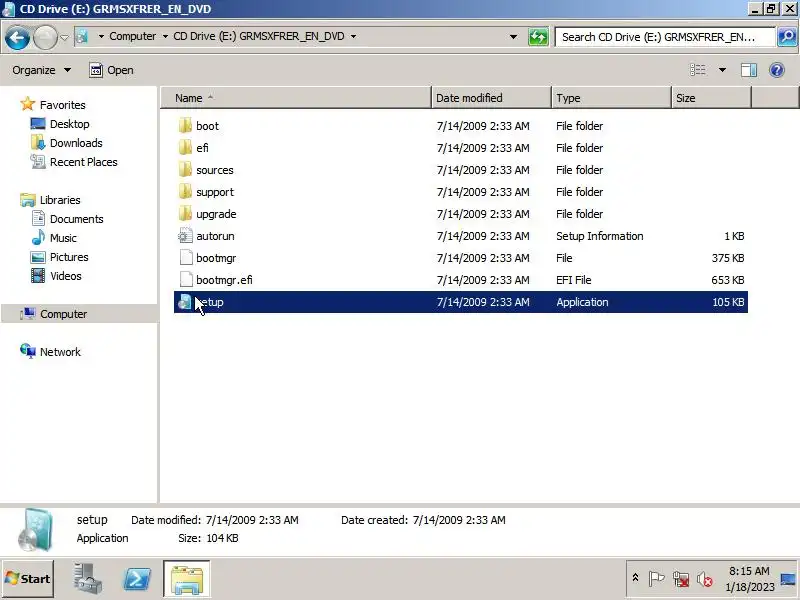Click the network status tray icon

(681, 579)
